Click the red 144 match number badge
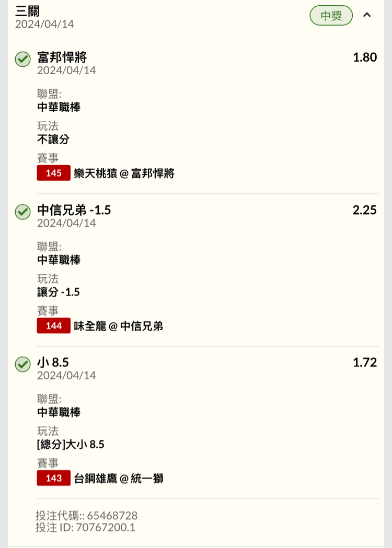The height and width of the screenshot is (548, 392). (x=53, y=325)
